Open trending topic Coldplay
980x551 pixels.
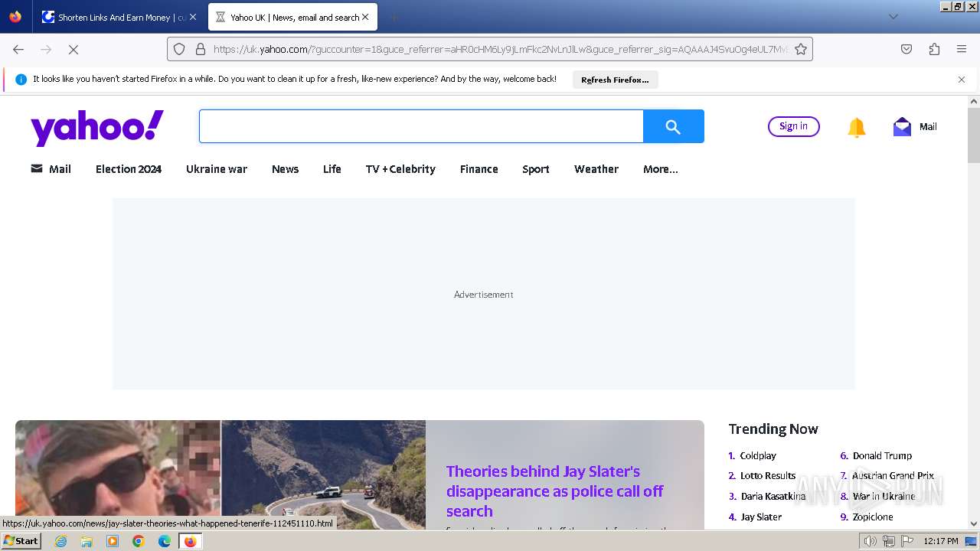click(x=758, y=455)
